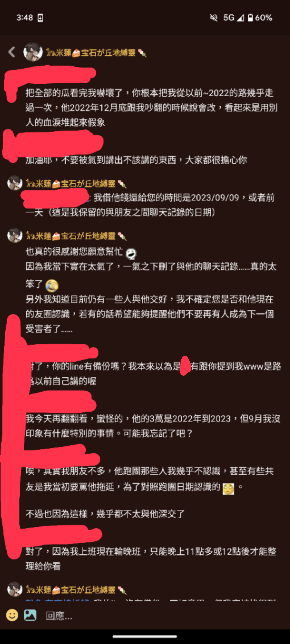
Task: Tap username above the 2023/09/09 comment
Action: click(76, 184)
